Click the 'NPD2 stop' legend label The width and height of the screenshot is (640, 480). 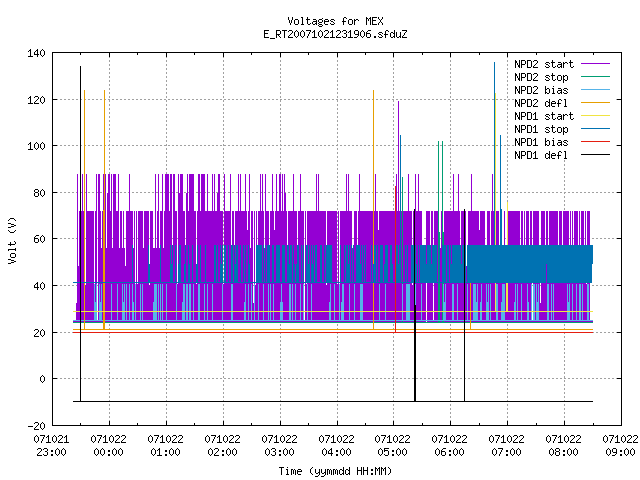(x=541, y=77)
